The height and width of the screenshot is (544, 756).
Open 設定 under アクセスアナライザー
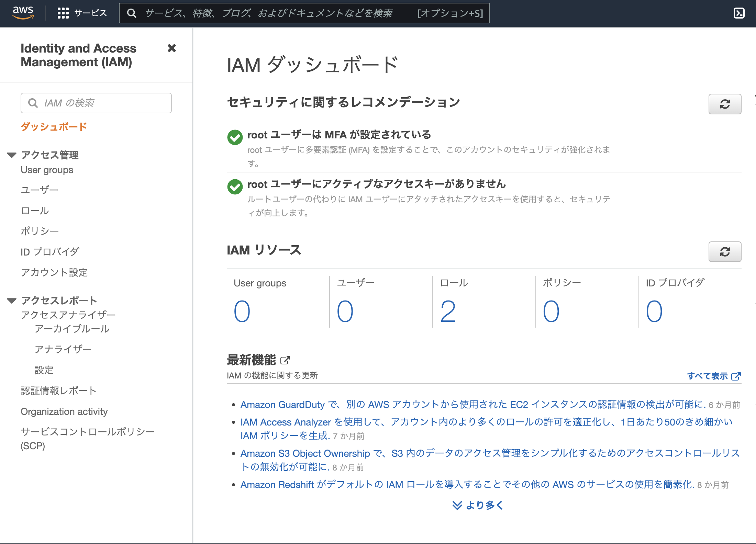pyautogui.click(x=44, y=370)
